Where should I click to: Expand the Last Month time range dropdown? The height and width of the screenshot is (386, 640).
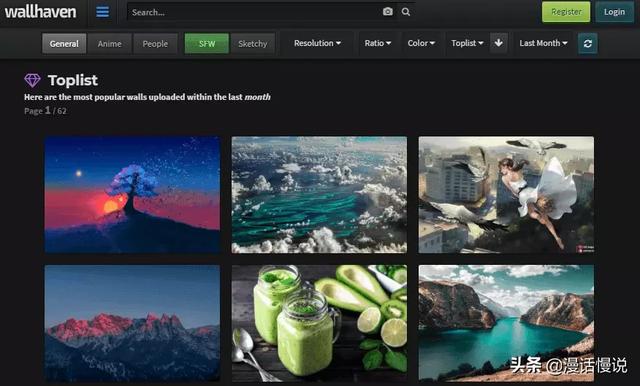(543, 43)
